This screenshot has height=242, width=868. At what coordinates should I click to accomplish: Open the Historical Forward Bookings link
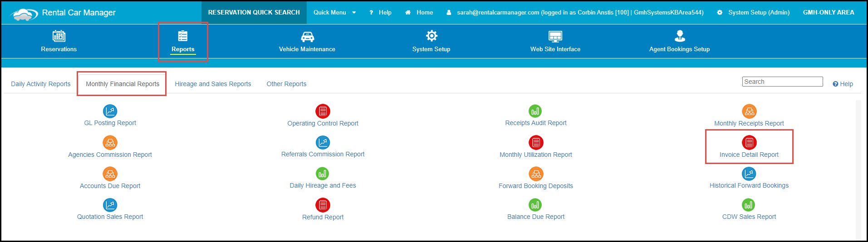pos(749,185)
